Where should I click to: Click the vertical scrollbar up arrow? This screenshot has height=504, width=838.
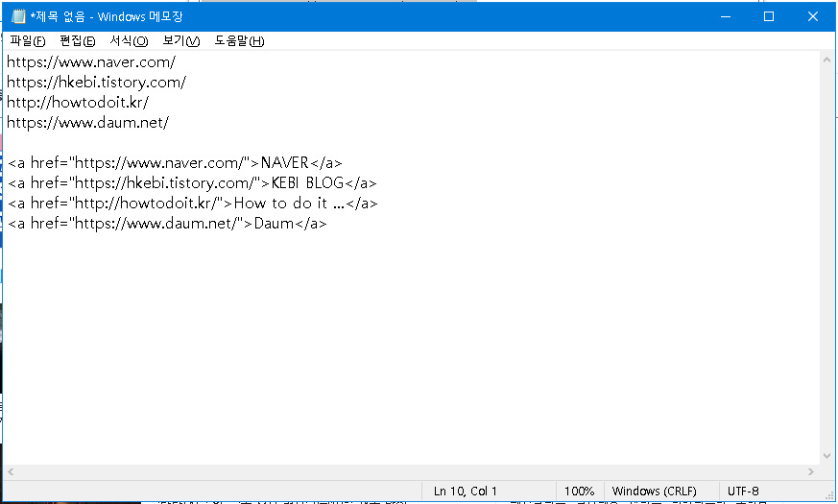pyautogui.click(x=826, y=60)
